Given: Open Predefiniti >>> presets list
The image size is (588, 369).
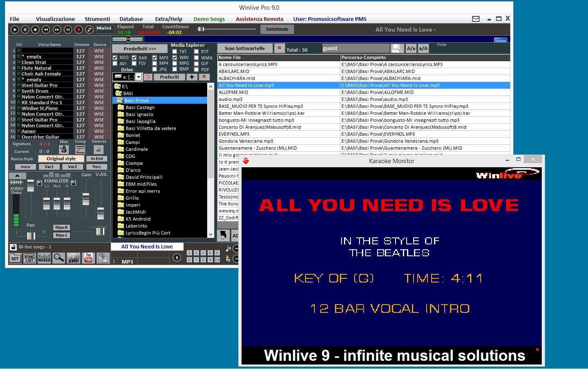Looking at the screenshot, I should [x=140, y=48].
